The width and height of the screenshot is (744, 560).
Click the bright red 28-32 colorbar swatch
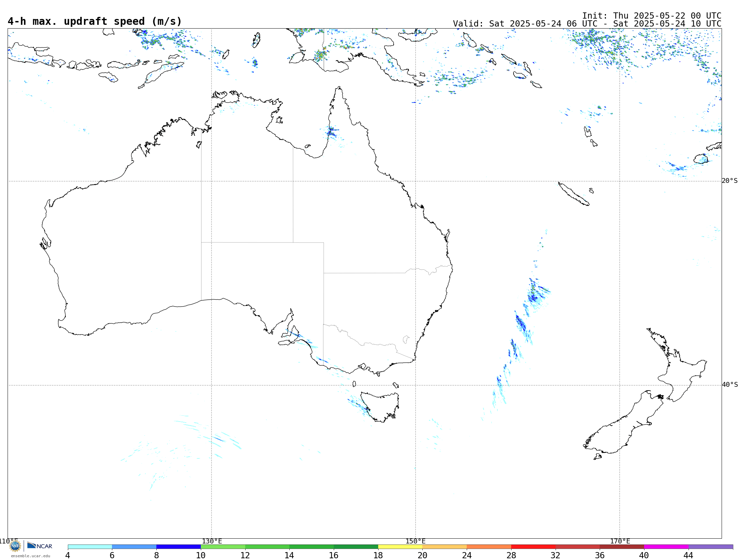[533, 547]
